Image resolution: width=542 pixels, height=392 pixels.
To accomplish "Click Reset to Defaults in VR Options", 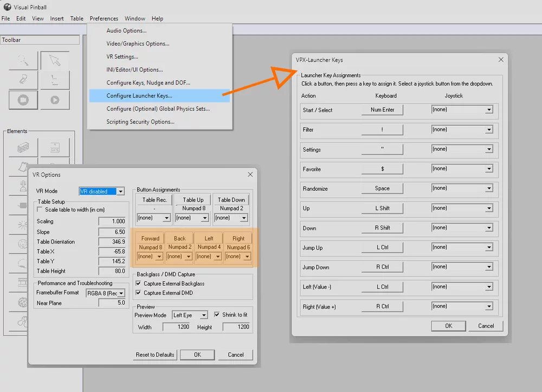I will click(x=155, y=355).
